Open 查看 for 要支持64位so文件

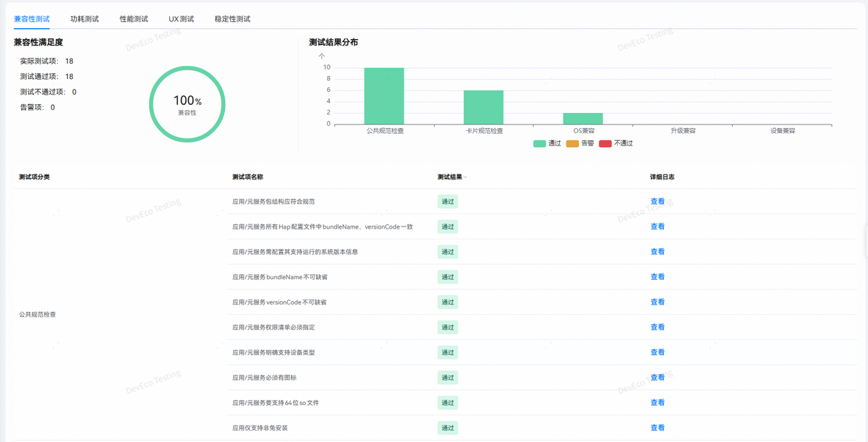(657, 403)
